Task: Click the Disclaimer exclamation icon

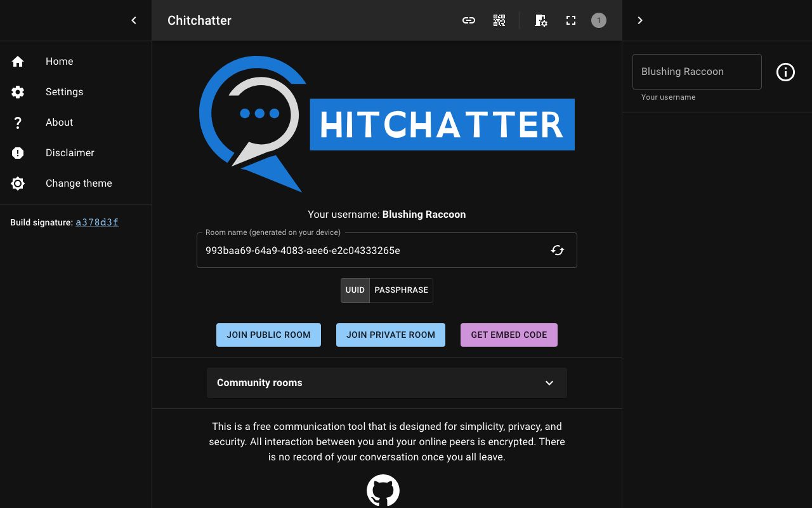Action: click(x=18, y=153)
